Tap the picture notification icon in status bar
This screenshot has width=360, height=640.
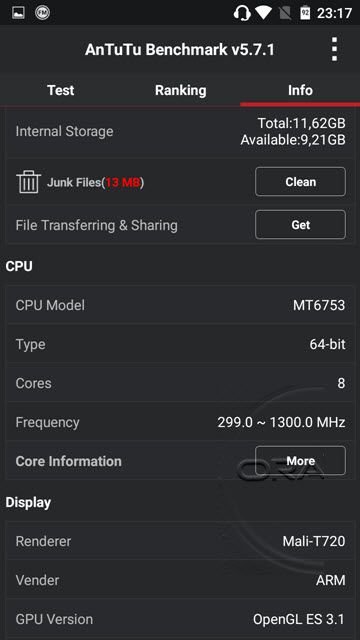click(18, 13)
